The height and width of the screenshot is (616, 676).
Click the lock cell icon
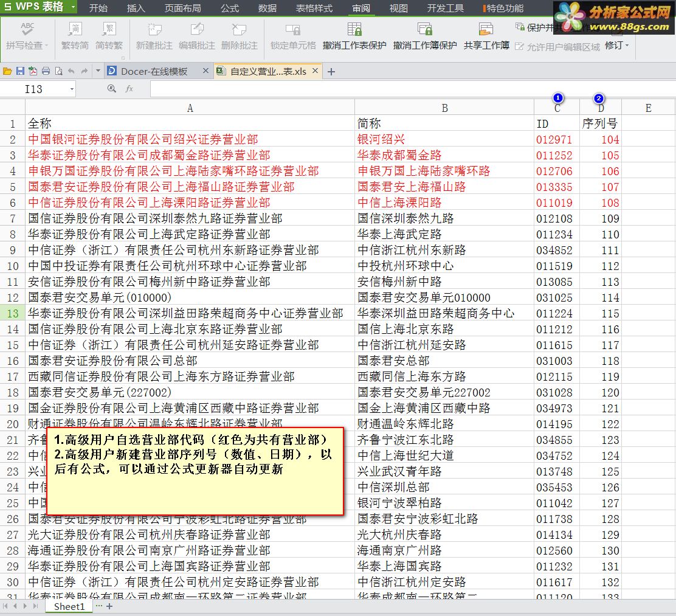point(293,29)
